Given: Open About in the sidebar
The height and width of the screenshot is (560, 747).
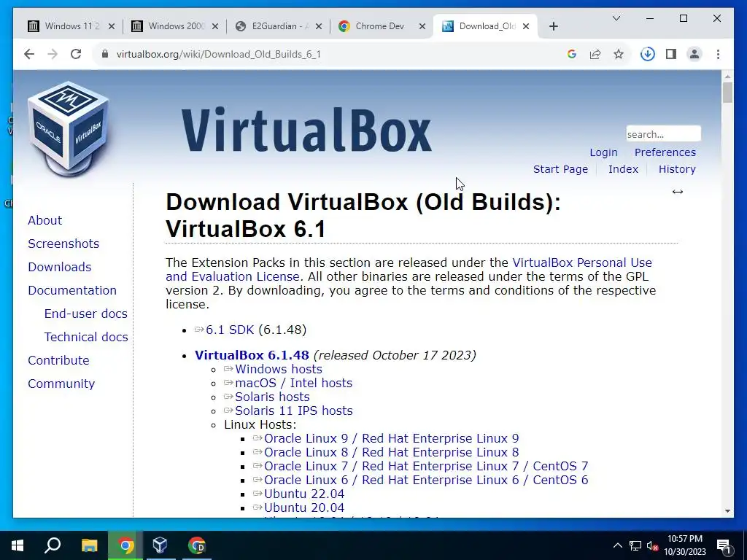Looking at the screenshot, I should (x=44, y=220).
